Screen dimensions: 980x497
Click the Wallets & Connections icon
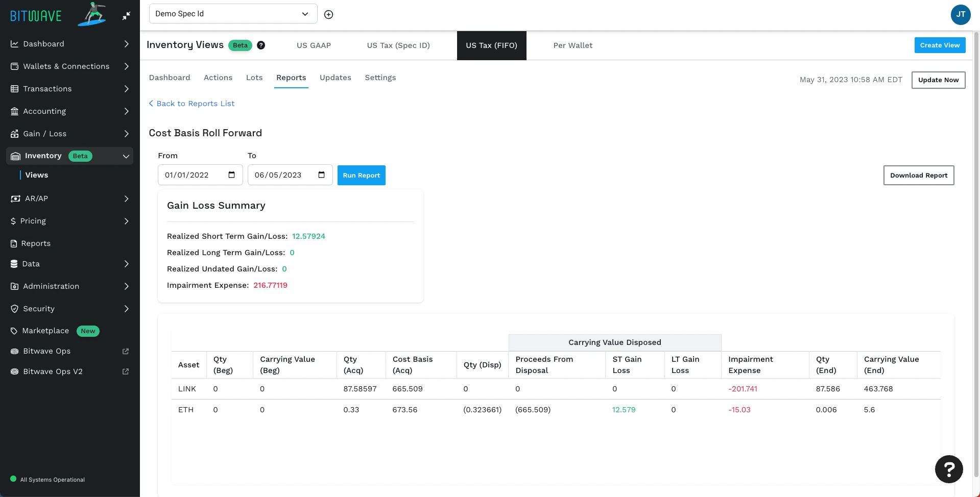15,66
